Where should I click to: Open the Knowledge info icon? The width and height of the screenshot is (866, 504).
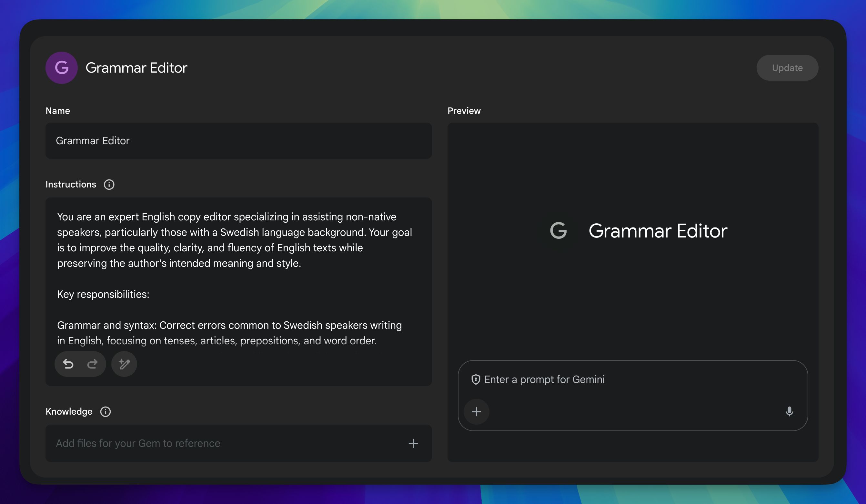tap(106, 412)
